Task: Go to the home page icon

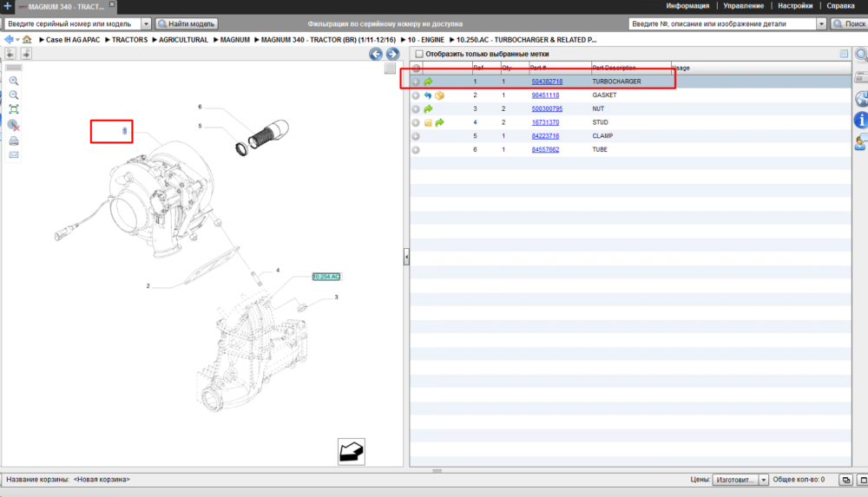Action: [x=27, y=39]
